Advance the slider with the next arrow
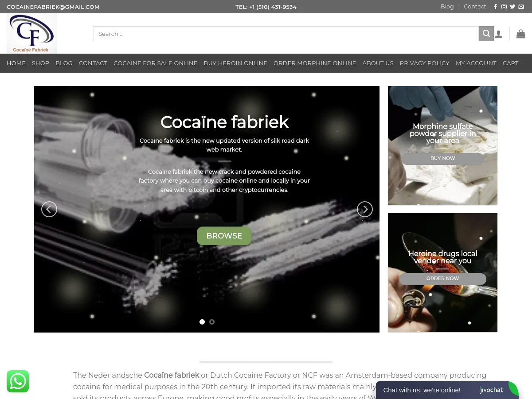Viewport: 532px width, 399px height. point(365,209)
